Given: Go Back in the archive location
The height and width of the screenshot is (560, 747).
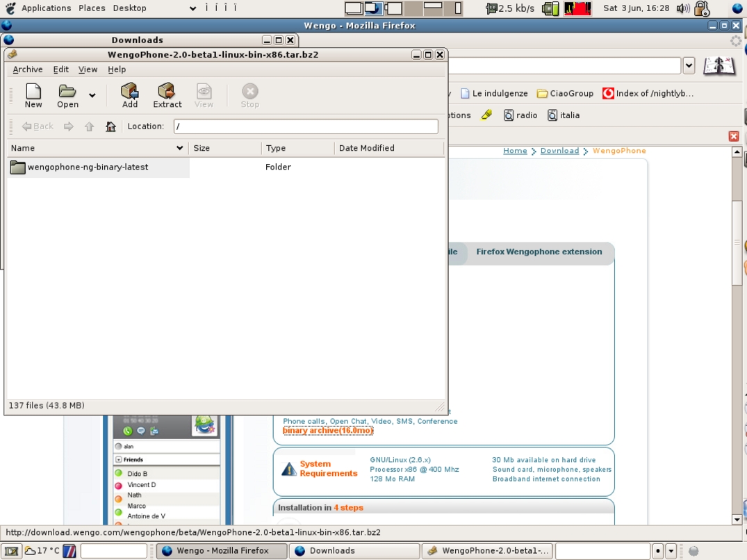Looking at the screenshot, I should (x=38, y=126).
